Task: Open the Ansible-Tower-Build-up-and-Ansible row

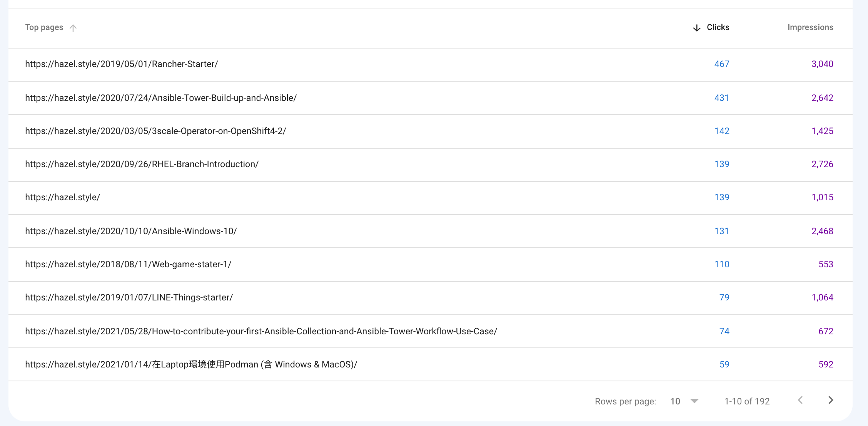Action: pos(431,98)
